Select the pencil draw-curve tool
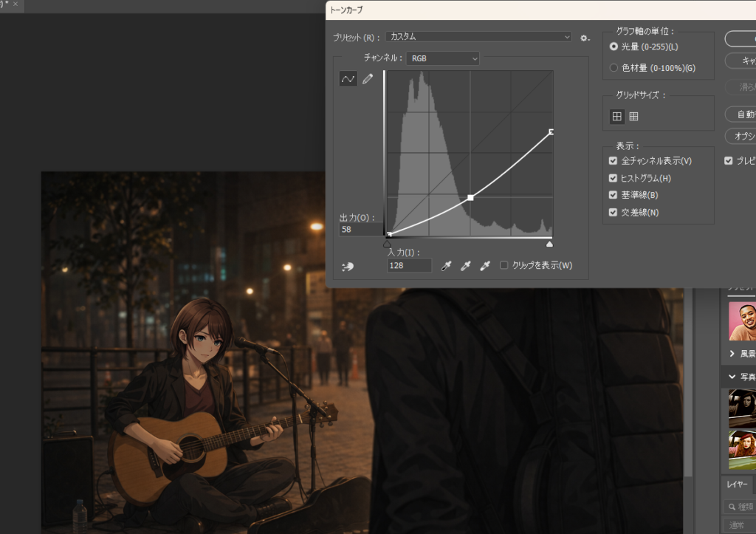The image size is (756, 534). (368, 79)
